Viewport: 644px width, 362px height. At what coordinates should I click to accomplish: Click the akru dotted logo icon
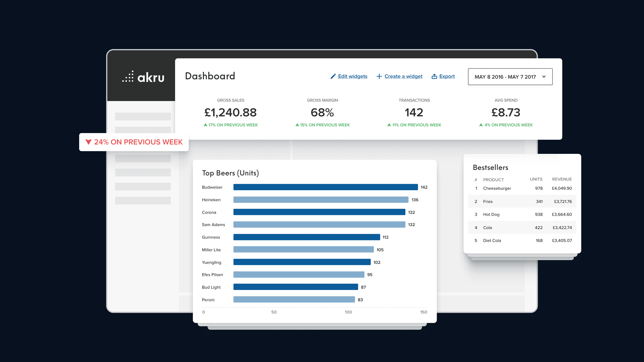pyautogui.click(x=128, y=76)
